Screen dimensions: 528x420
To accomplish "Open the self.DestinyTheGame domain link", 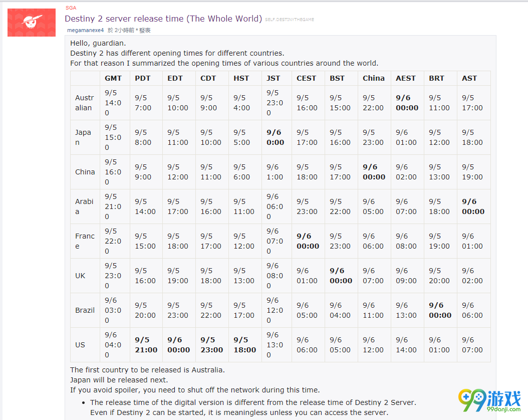I will coord(290,20).
